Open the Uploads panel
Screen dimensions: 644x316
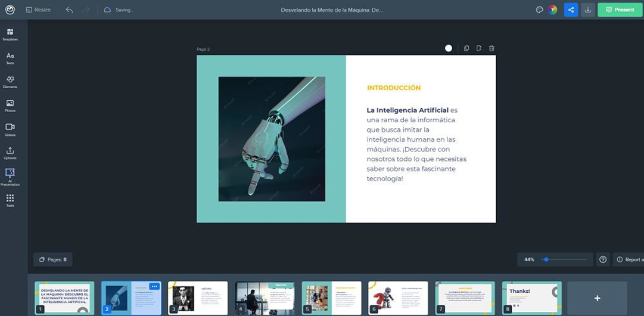[10, 153]
